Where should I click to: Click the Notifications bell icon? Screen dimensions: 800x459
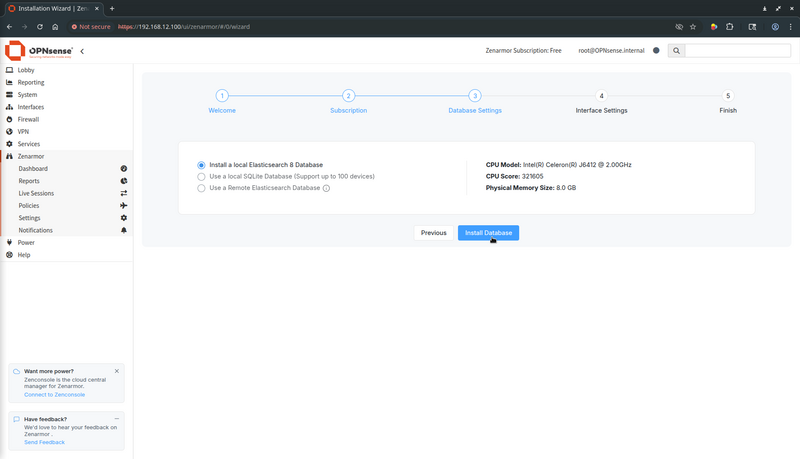[123, 230]
